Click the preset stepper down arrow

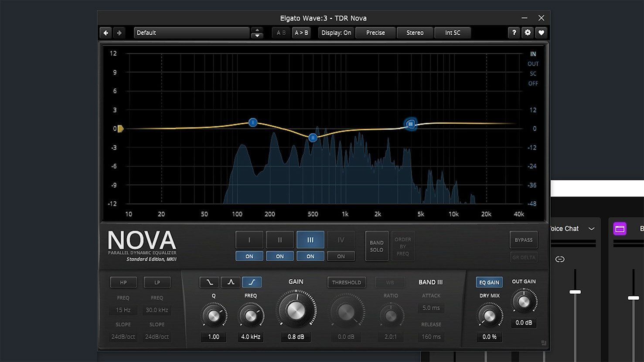[257, 36]
